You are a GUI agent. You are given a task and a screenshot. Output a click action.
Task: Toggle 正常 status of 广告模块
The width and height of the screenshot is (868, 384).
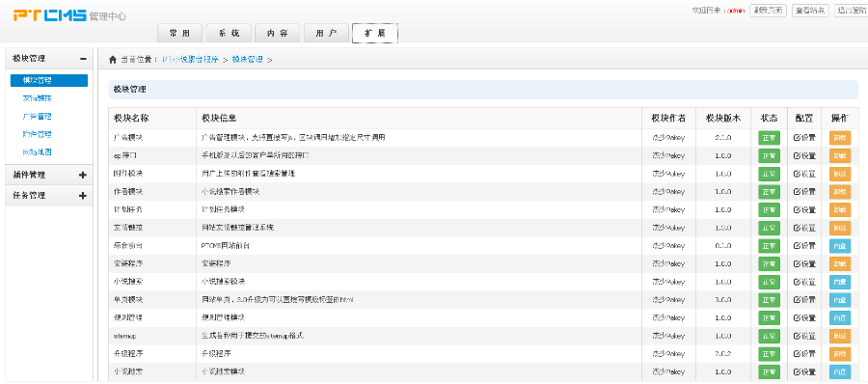coord(769,138)
